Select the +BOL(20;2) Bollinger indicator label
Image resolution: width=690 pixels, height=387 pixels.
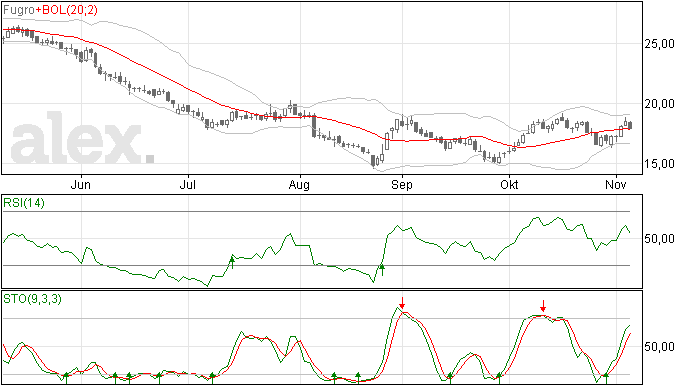point(66,10)
